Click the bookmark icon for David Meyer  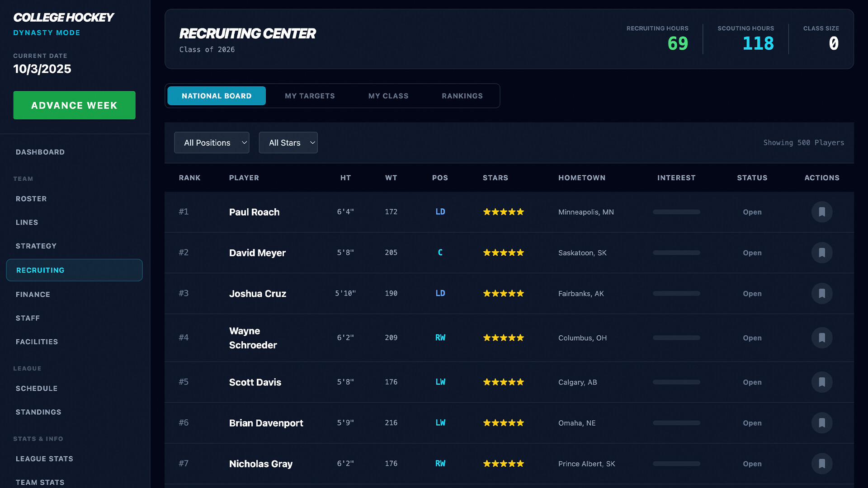(x=822, y=253)
